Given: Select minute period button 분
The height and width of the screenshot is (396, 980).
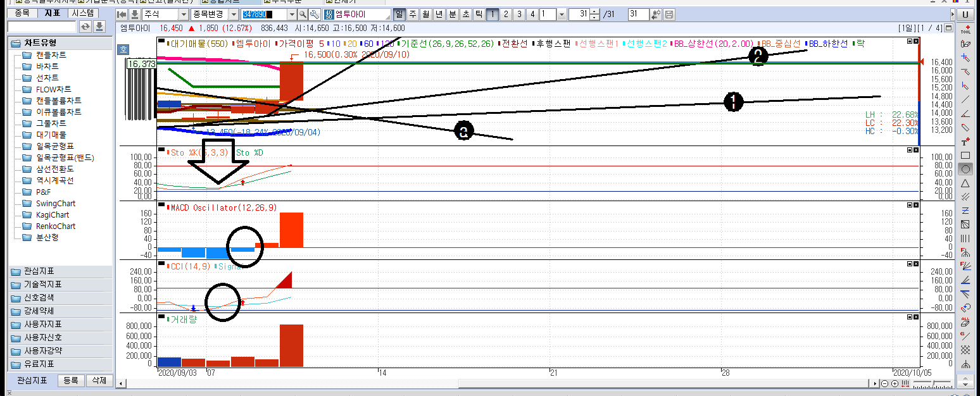Looking at the screenshot, I should point(453,14).
